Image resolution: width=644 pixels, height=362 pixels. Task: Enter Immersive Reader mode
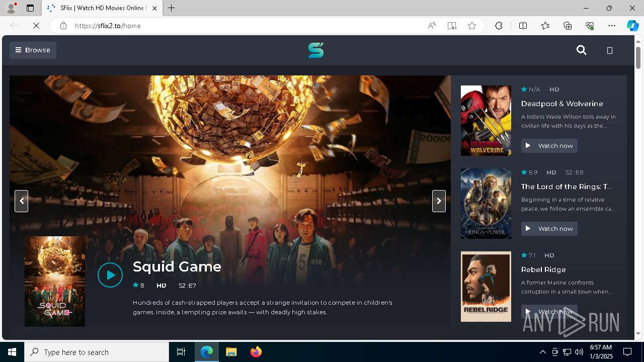point(452,26)
